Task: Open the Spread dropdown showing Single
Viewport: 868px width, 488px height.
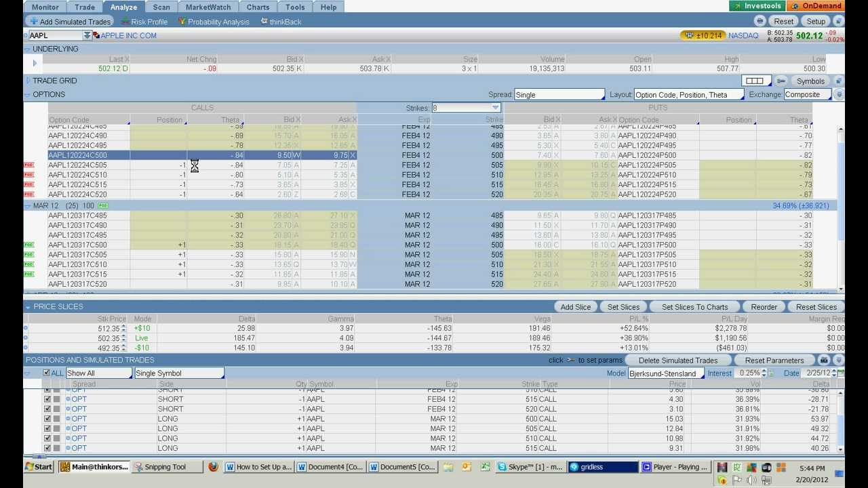Action: (x=559, y=95)
